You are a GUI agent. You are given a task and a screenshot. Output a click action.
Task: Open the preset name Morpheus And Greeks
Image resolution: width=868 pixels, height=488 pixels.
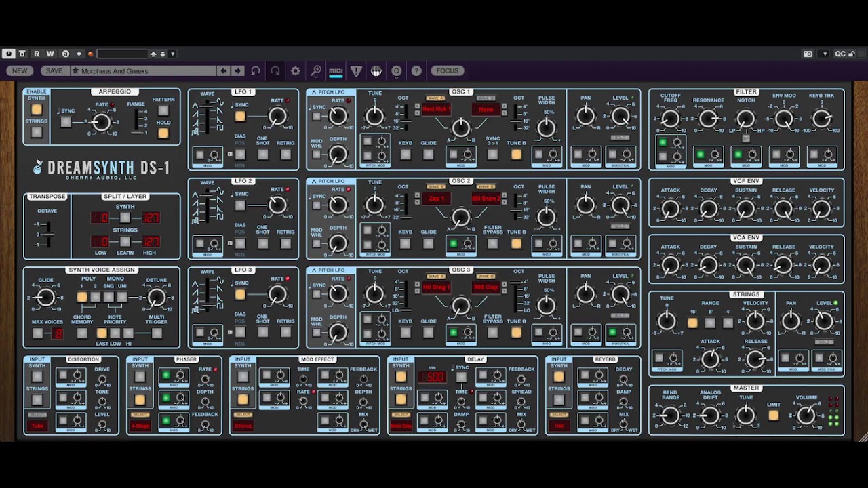tap(142, 70)
